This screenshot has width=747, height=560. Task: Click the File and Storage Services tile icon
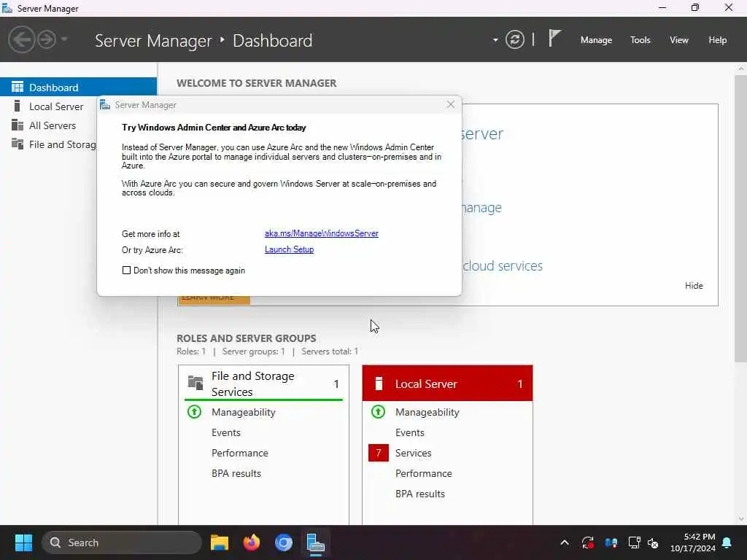click(x=196, y=382)
